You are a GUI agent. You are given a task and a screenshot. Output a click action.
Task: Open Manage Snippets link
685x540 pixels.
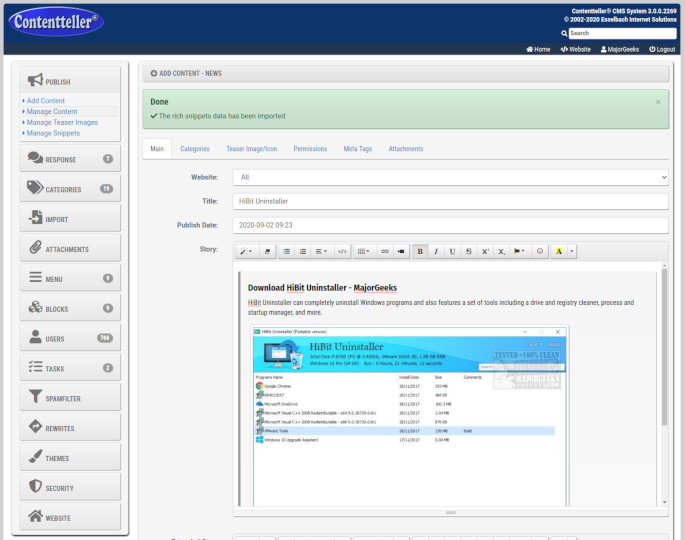[x=53, y=133]
